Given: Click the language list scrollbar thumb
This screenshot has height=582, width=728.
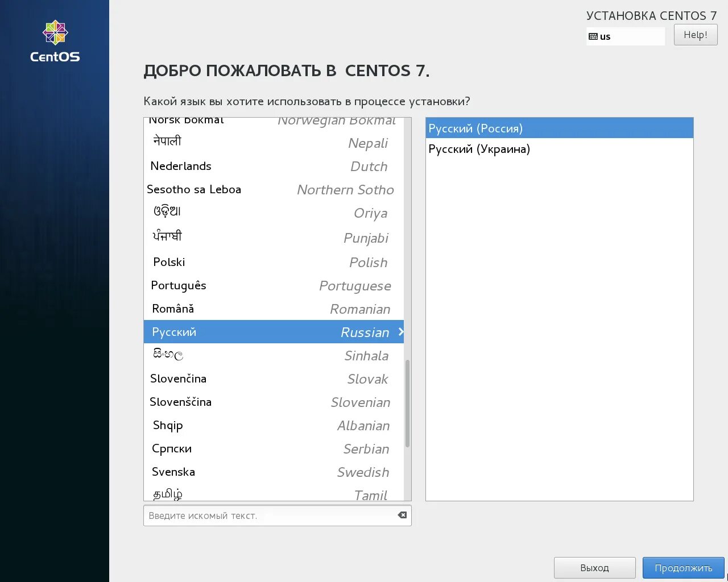Looking at the screenshot, I should pyautogui.click(x=407, y=404).
